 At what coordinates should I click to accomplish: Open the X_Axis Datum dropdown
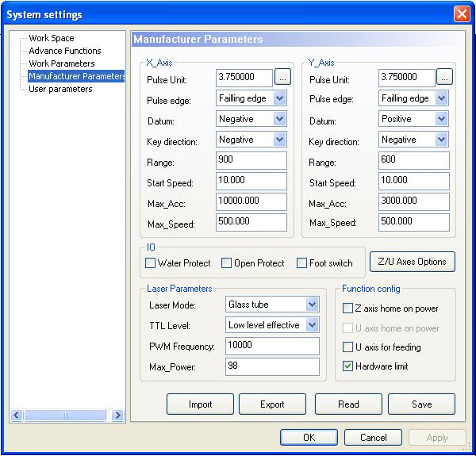pos(279,119)
